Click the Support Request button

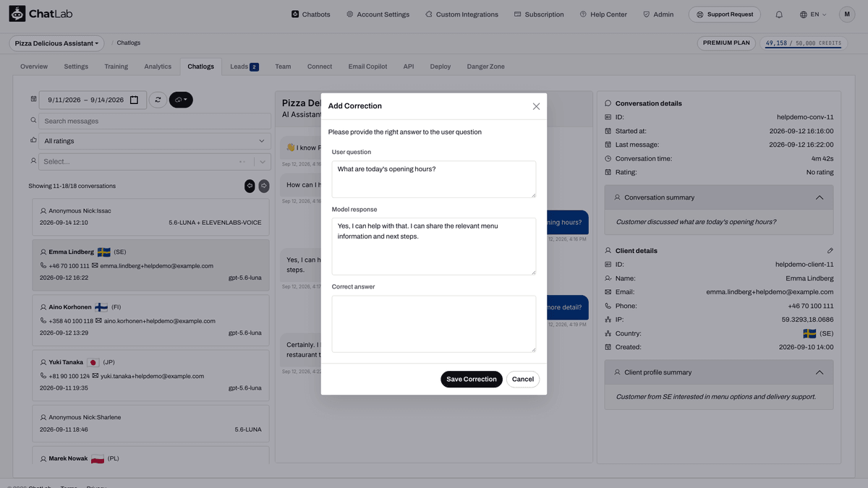726,14
